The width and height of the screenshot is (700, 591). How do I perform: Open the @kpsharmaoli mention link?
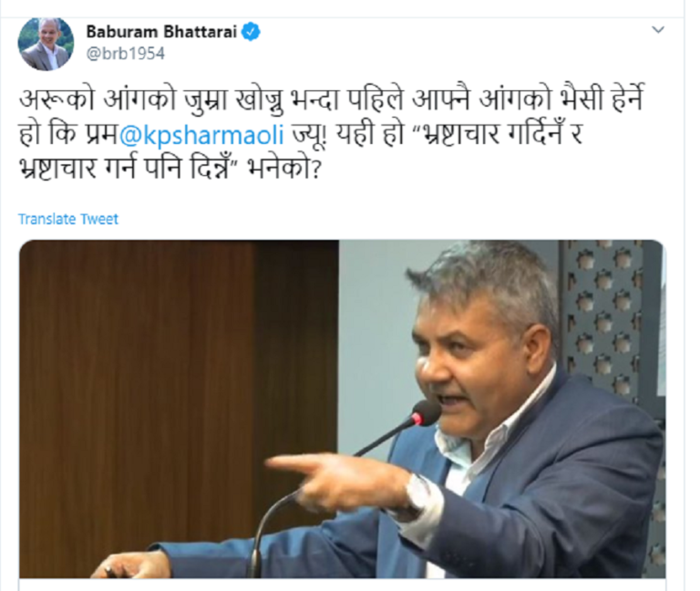201,134
